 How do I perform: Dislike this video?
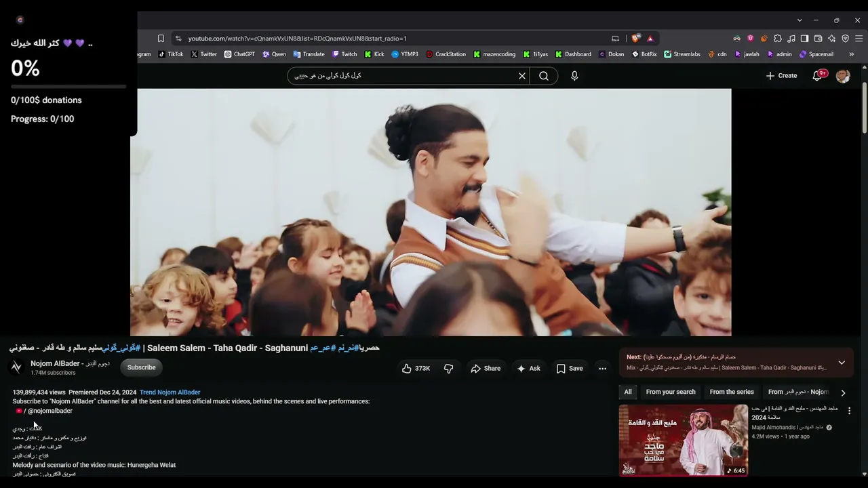pos(448,368)
